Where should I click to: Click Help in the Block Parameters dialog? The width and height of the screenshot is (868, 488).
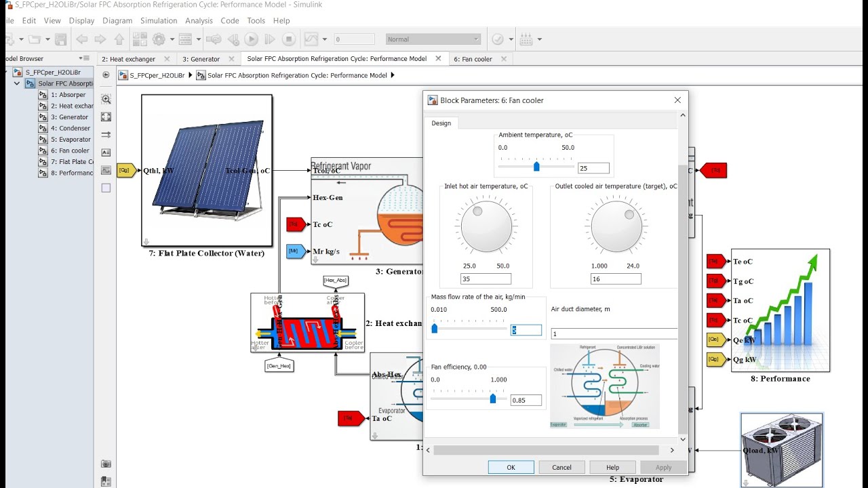pos(612,467)
